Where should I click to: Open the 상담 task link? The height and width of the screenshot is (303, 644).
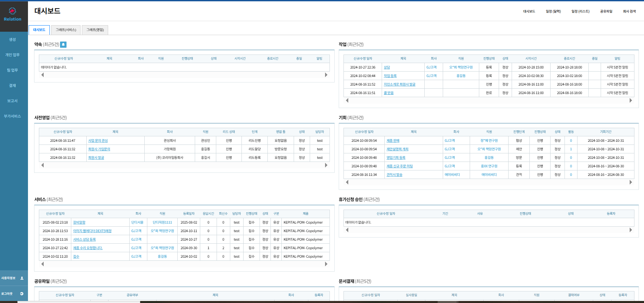coord(387,67)
